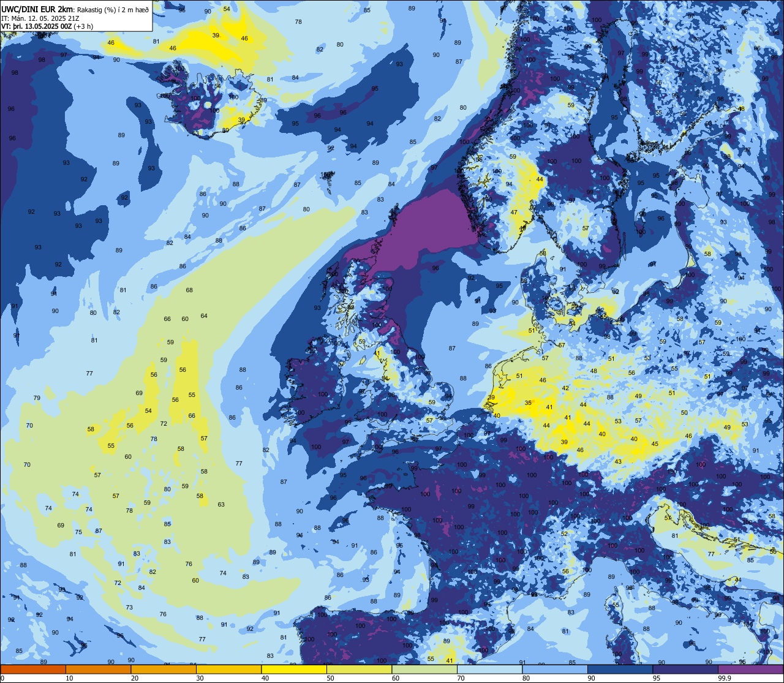Click the humidity value '73' on the map
Image resolution: width=784 pixels, height=683 pixels.
(129, 608)
